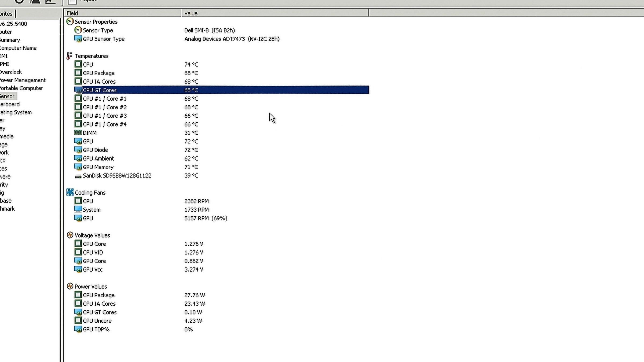Image resolution: width=644 pixels, height=362 pixels.
Task: Click the Power Values lightning icon
Action: click(x=70, y=286)
